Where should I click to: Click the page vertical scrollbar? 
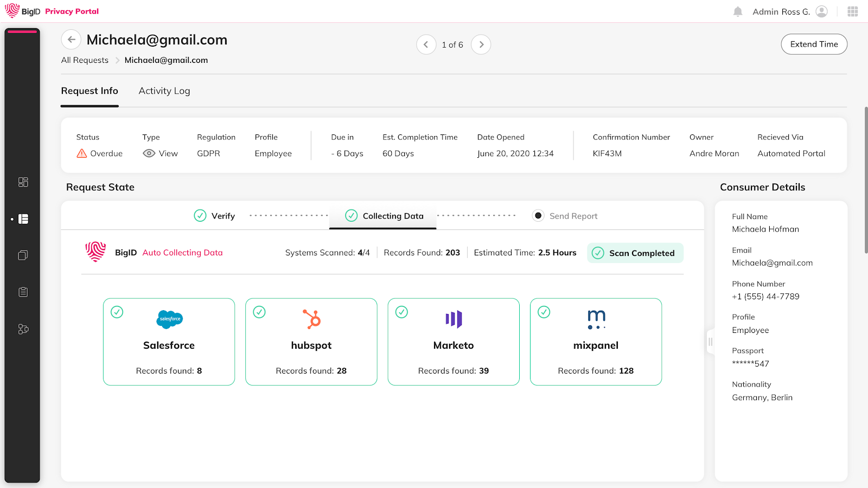866,180
